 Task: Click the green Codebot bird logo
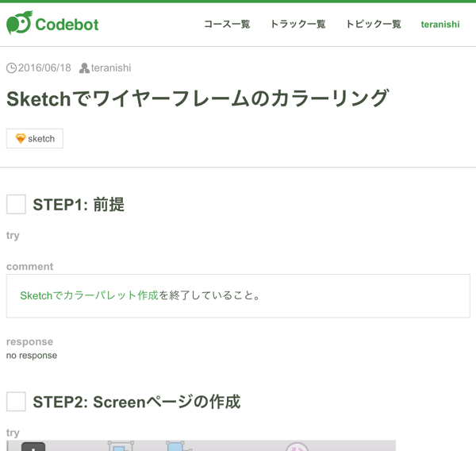click(x=18, y=24)
